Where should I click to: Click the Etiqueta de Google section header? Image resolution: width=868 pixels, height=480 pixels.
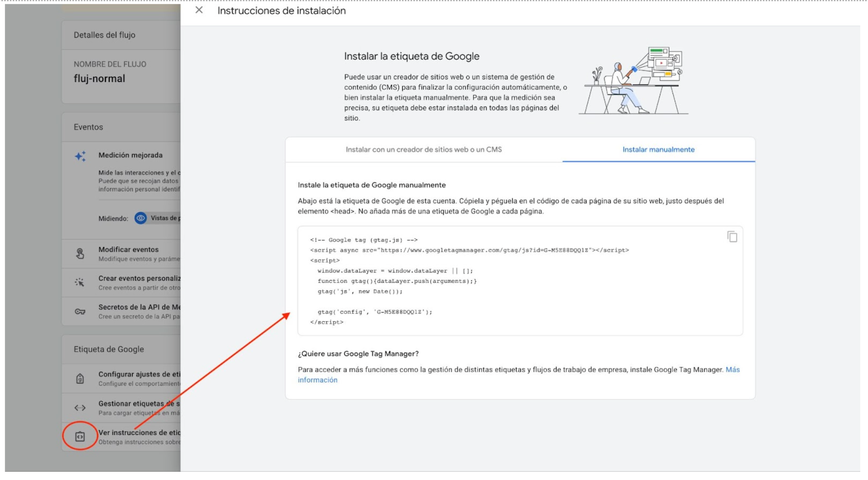(109, 349)
